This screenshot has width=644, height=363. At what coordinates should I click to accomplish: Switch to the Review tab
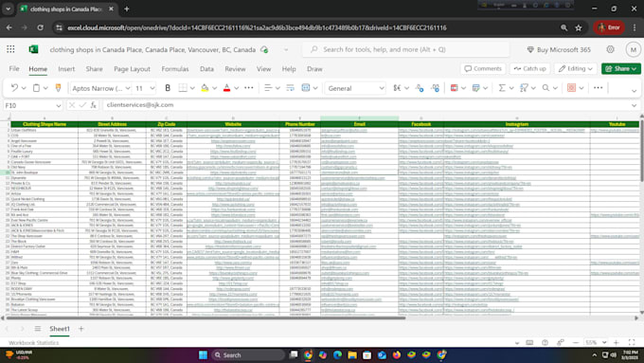235,68
